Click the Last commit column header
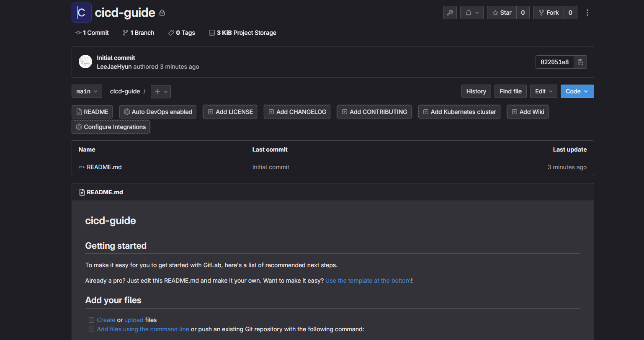Viewport: 644px width, 340px height. click(x=270, y=149)
